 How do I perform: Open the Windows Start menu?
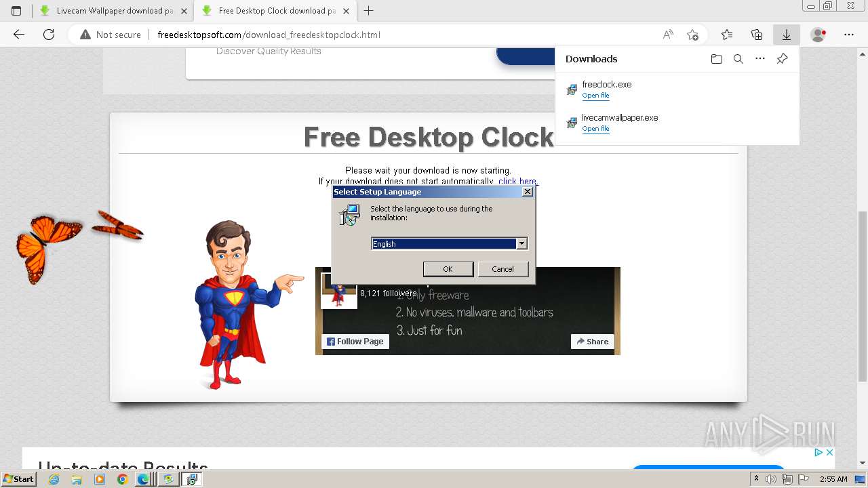[x=19, y=479]
